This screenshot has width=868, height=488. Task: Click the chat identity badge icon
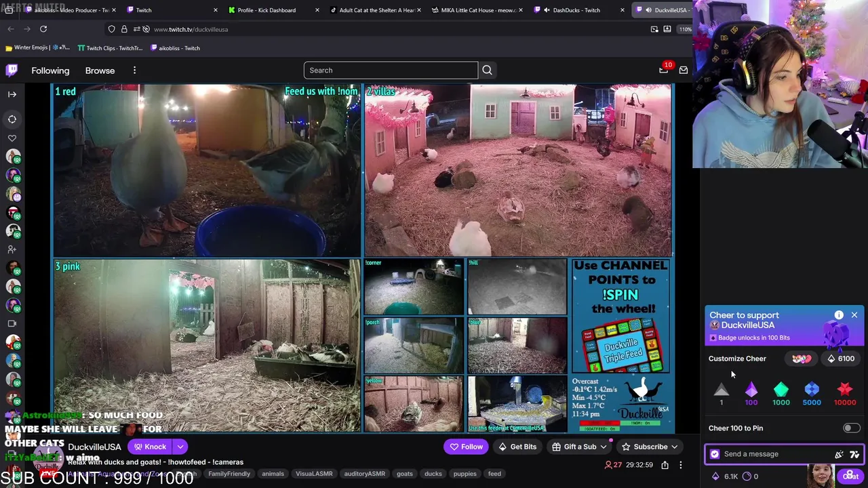(715, 454)
